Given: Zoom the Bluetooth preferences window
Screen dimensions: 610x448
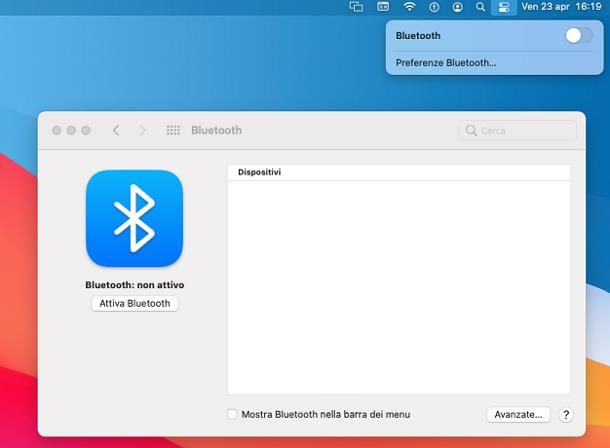Looking at the screenshot, I should pos(86,130).
